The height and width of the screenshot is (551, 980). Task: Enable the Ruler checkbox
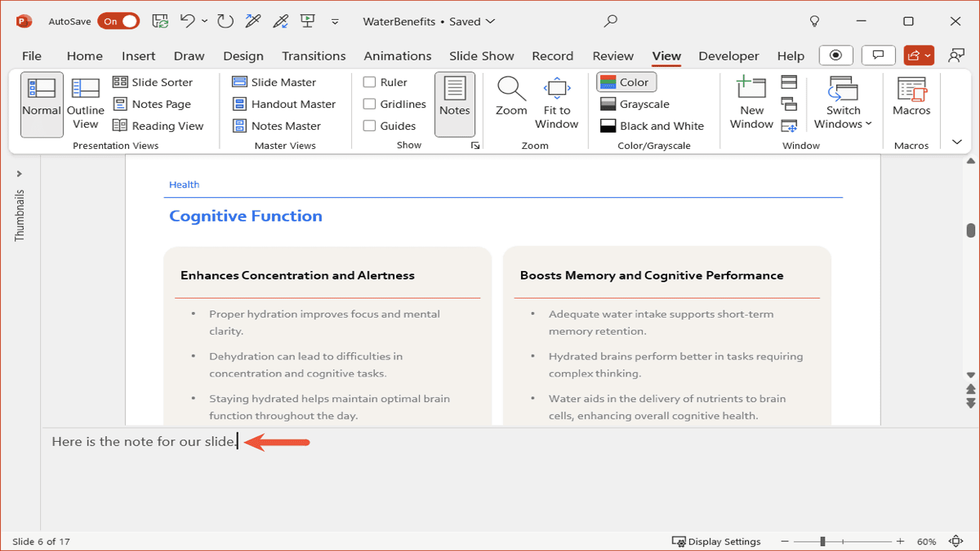coord(370,82)
